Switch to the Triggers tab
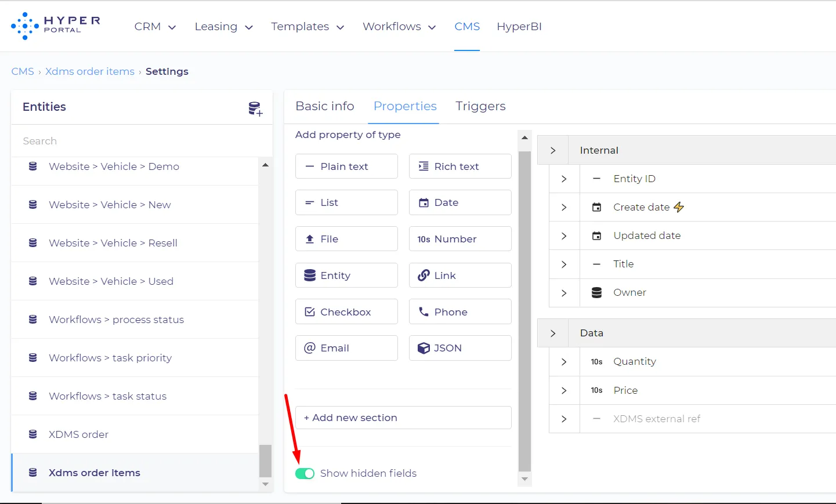 click(480, 106)
